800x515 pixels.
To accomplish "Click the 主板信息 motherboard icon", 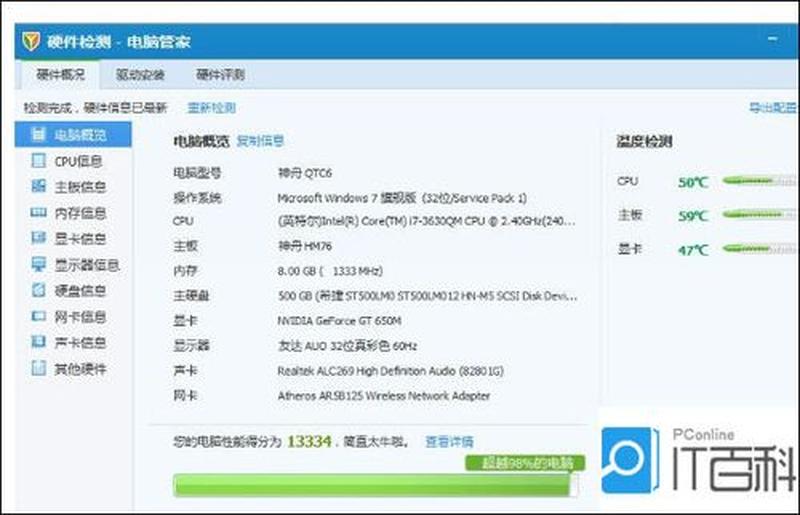I will pyautogui.click(x=38, y=186).
